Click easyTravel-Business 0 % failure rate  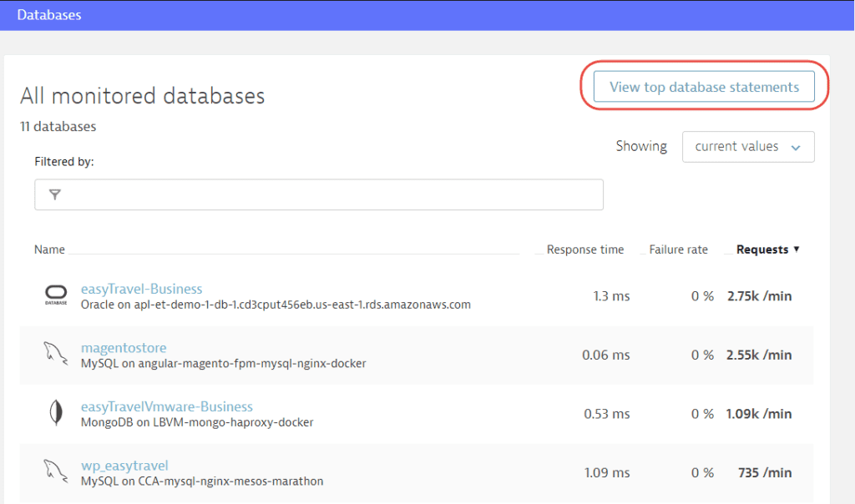point(702,296)
